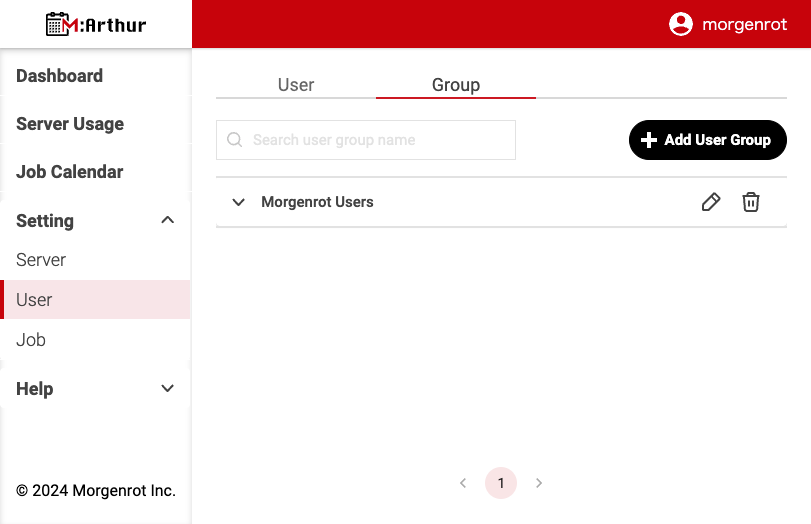Image resolution: width=811 pixels, height=524 pixels.
Task: Click the plus icon on Add User Group
Action: pyautogui.click(x=648, y=140)
